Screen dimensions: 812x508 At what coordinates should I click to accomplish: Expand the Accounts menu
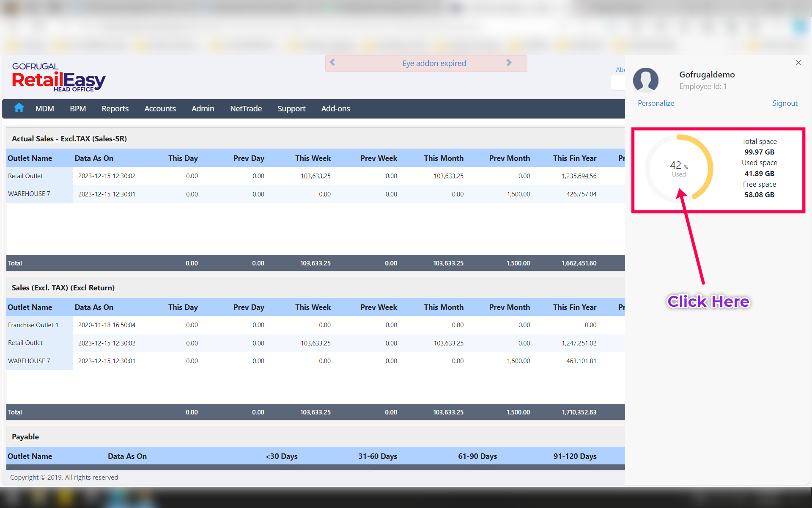click(x=160, y=109)
